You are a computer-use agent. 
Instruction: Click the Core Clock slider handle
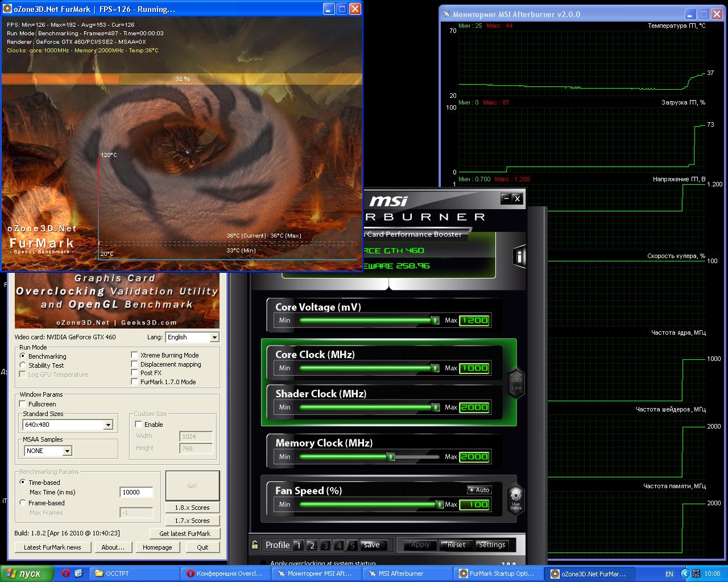click(435, 368)
